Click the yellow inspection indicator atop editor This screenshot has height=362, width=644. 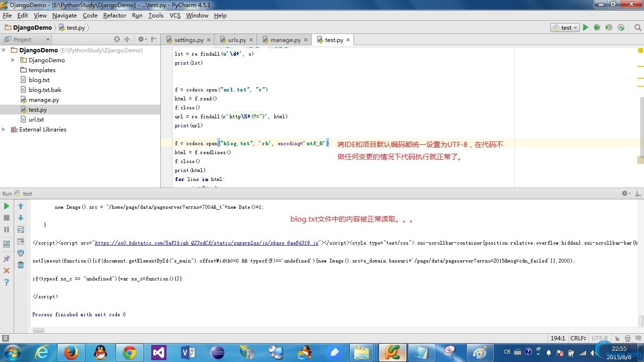coord(641,50)
